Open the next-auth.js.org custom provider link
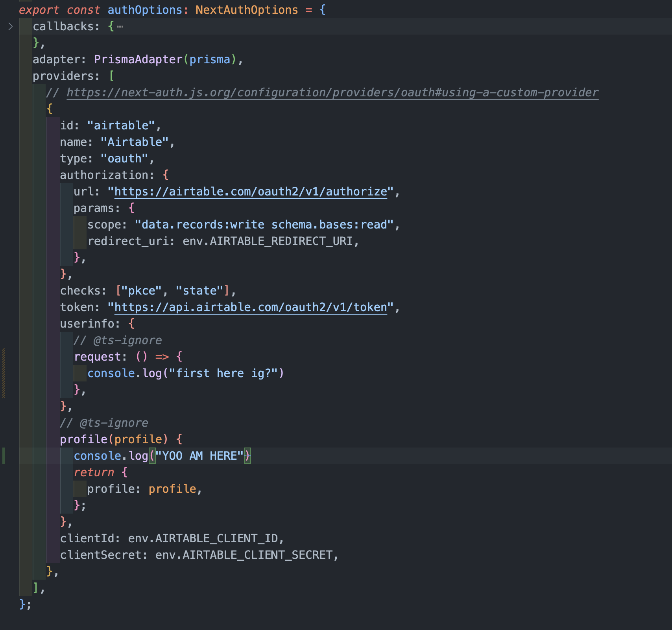Image resolution: width=672 pixels, height=630 pixels. click(332, 92)
